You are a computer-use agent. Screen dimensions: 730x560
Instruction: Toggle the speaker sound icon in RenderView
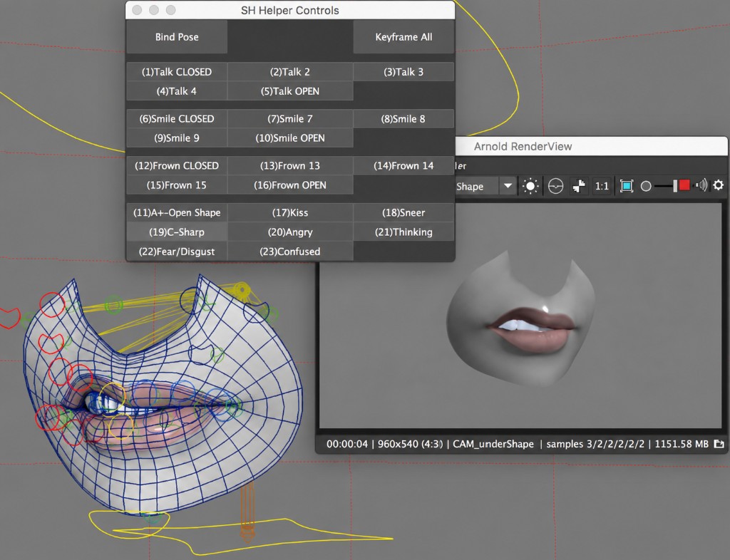[701, 185]
